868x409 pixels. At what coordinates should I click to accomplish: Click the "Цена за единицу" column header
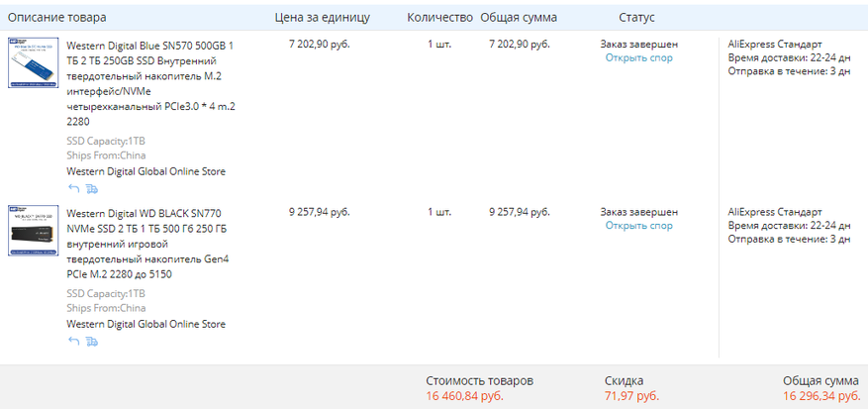coord(323,18)
